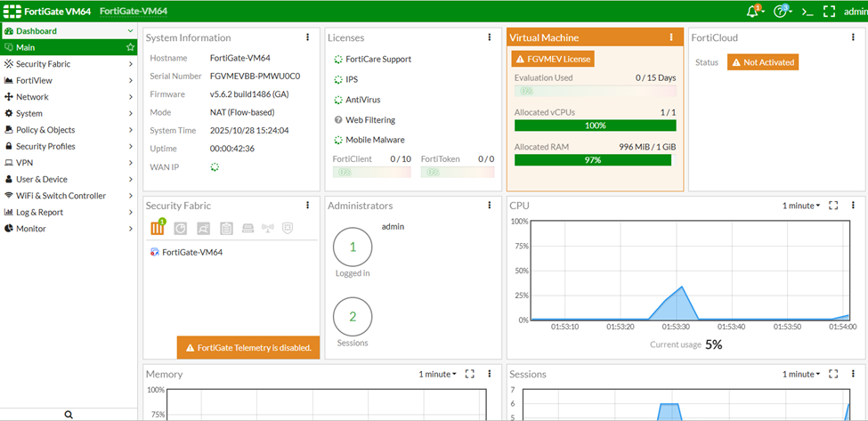Click the WAN IP loading spinner

point(215,166)
